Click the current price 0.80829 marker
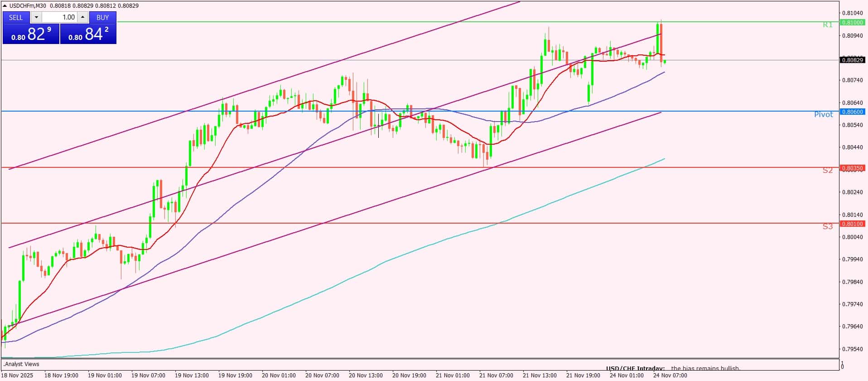Viewport: 868px width, 381px height. pos(852,60)
